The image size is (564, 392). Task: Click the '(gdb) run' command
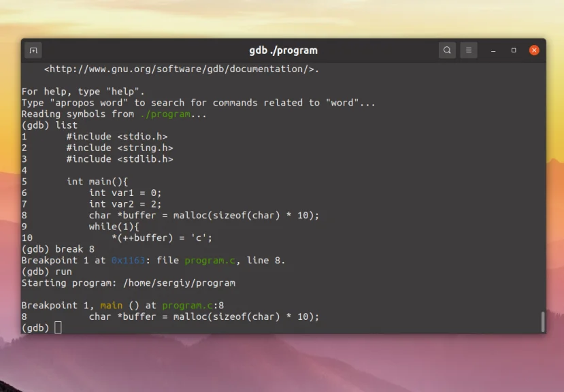click(47, 272)
